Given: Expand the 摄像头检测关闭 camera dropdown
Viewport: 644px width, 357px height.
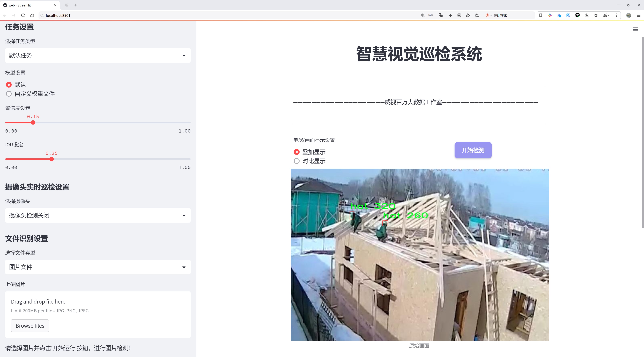Looking at the screenshot, I should 98,215.
